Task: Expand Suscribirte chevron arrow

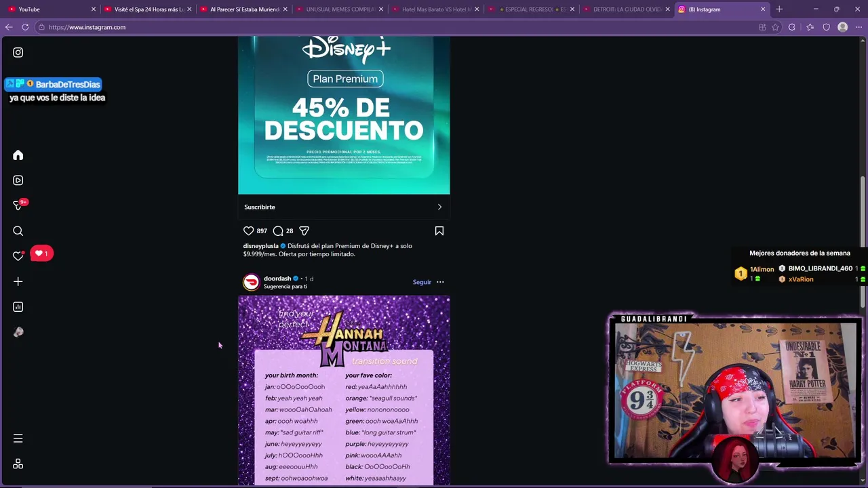Action: pos(439,207)
